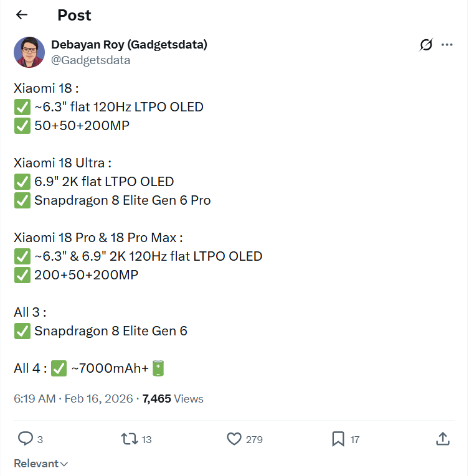This screenshot has width=469, height=476.
Task: Bookmark the post with bookmark icon
Action: tap(338, 439)
